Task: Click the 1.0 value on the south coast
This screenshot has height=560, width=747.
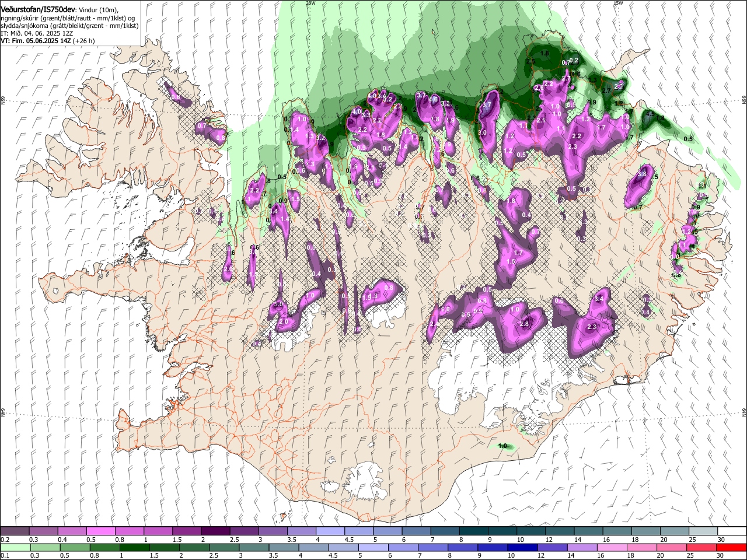Action: pyautogui.click(x=502, y=446)
